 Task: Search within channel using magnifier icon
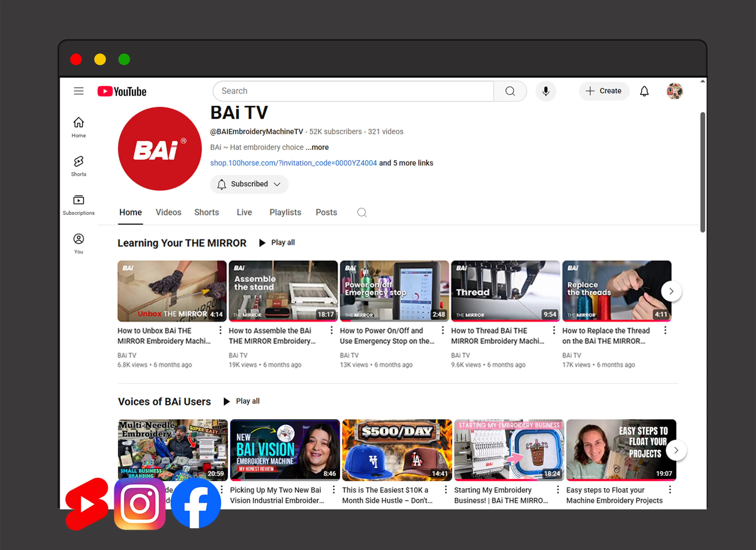point(362,212)
